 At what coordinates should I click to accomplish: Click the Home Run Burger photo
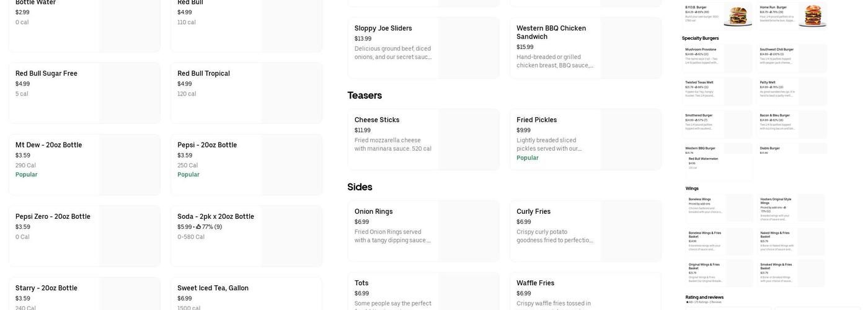coord(813,15)
